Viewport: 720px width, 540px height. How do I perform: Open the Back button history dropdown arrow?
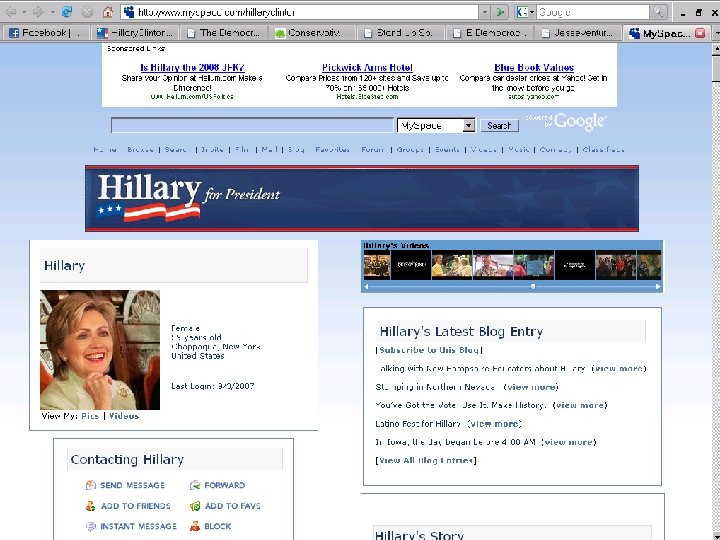24,12
